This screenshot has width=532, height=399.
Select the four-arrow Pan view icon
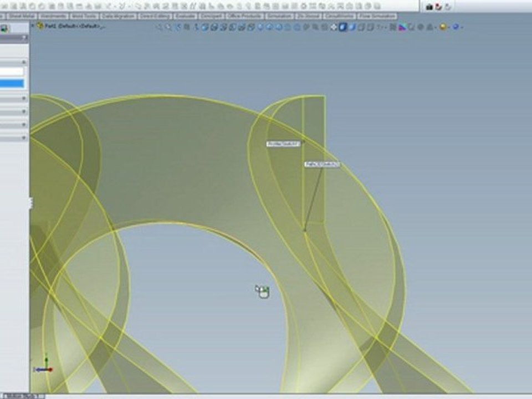tap(334, 27)
